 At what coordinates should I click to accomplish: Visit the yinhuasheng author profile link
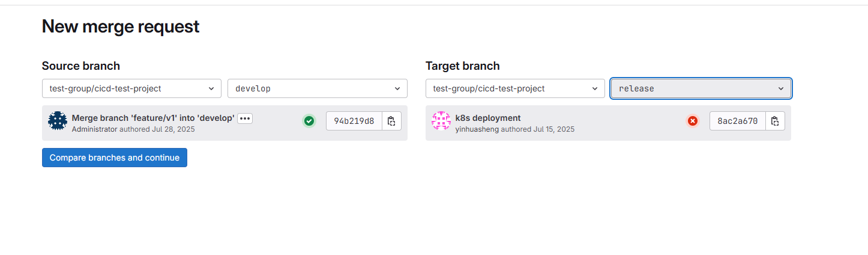point(477,129)
